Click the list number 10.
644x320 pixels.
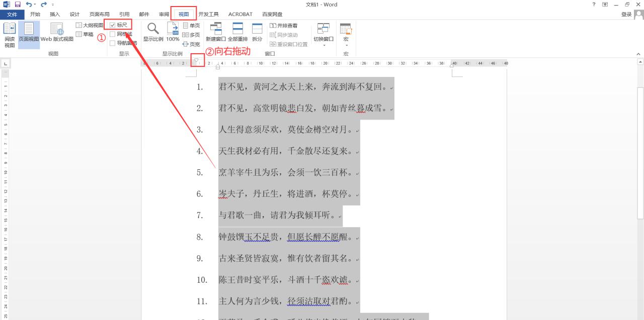[202, 280]
